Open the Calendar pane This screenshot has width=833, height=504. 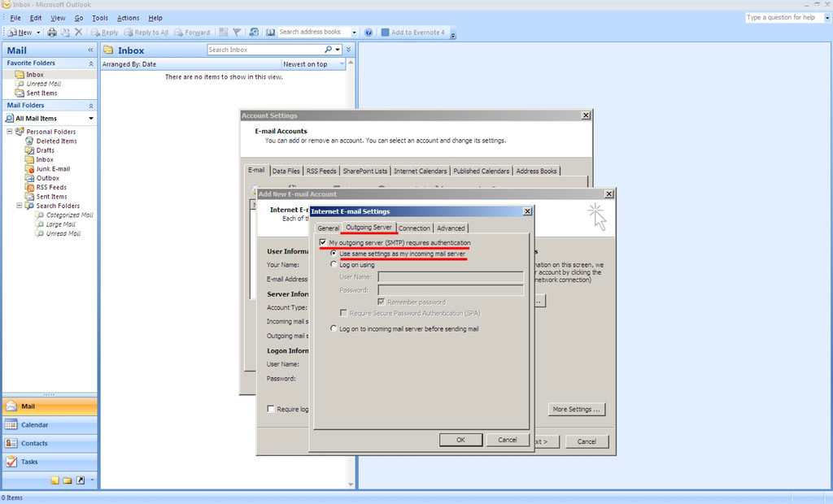(x=50, y=425)
